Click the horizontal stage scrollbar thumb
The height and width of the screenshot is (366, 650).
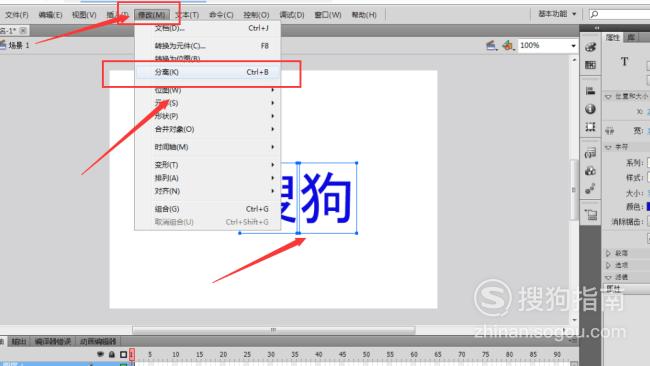pos(274,330)
